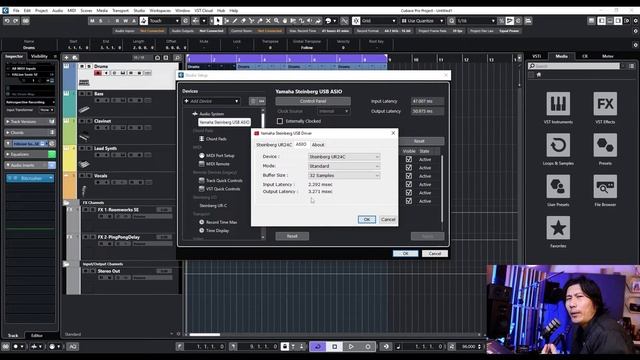The height and width of the screenshot is (360, 640).
Task: Toggle global Mute (M) state button in toolbar
Action: pyautogui.click(x=93, y=21)
